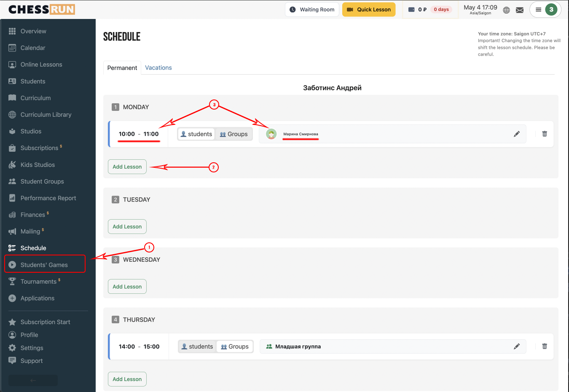
Task: Click the ChessRun logo
Action: coord(42,9)
